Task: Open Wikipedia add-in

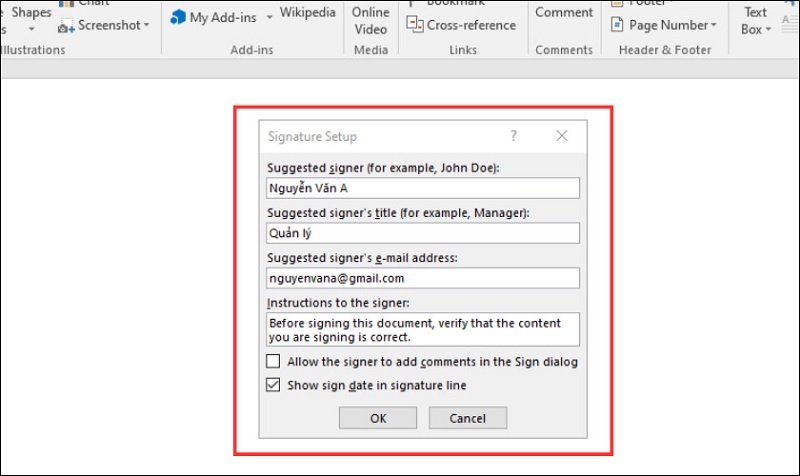Action: pos(307,13)
